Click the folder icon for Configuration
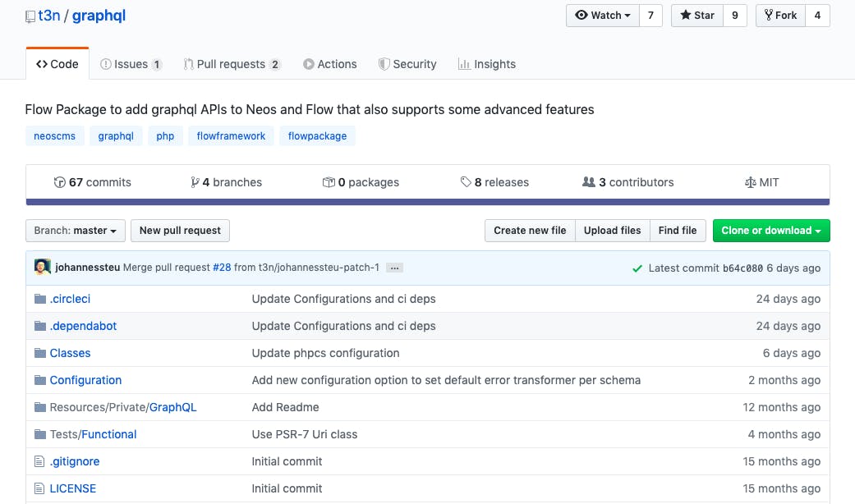 tap(39, 380)
